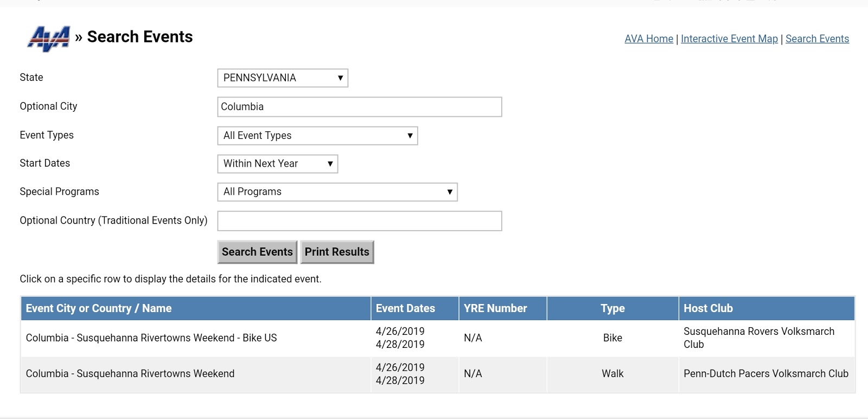Viewport: 868px width, 419px height.
Task: Click the Type column header
Action: 612,308
